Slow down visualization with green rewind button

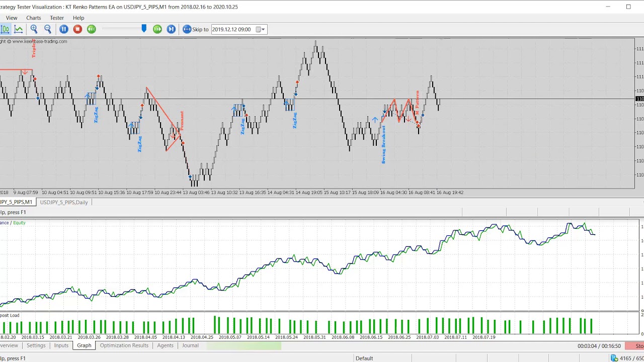click(x=91, y=29)
